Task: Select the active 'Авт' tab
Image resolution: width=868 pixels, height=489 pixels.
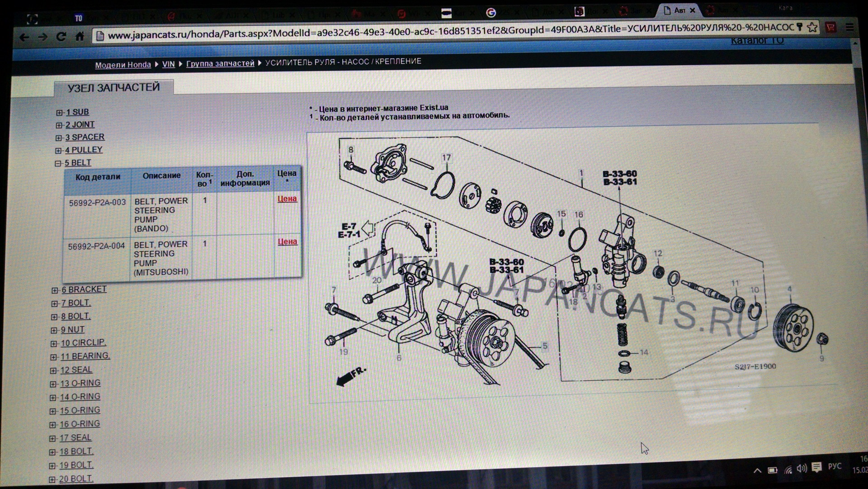Action: 679,10
